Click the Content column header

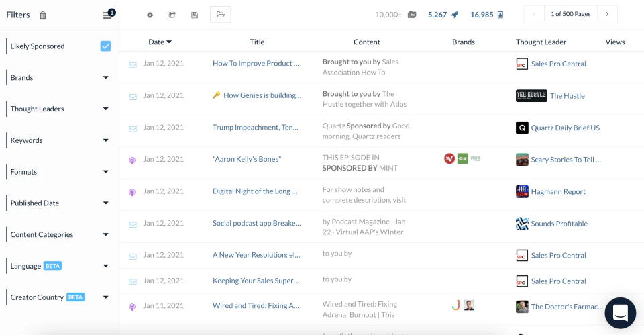pyautogui.click(x=367, y=42)
